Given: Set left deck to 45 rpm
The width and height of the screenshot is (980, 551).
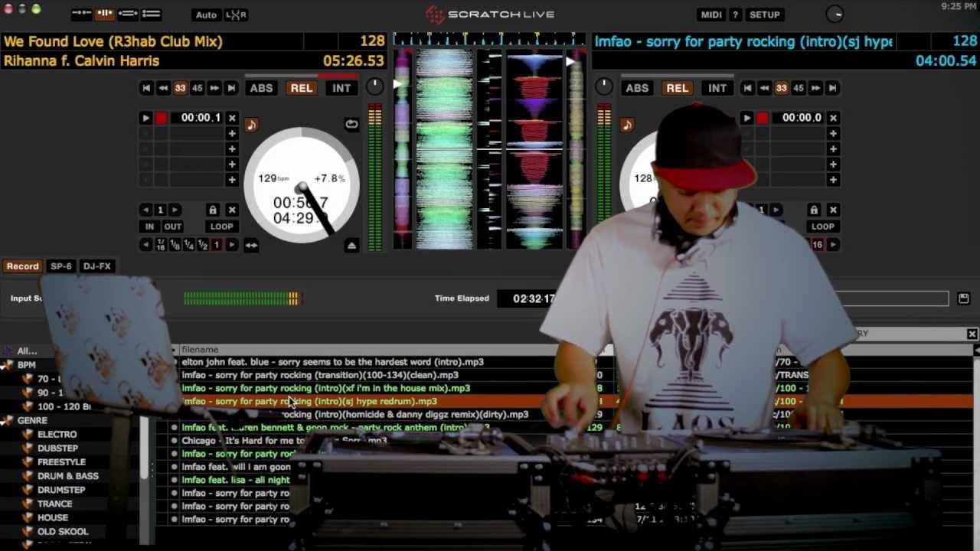Looking at the screenshot, I should (198, 88).
